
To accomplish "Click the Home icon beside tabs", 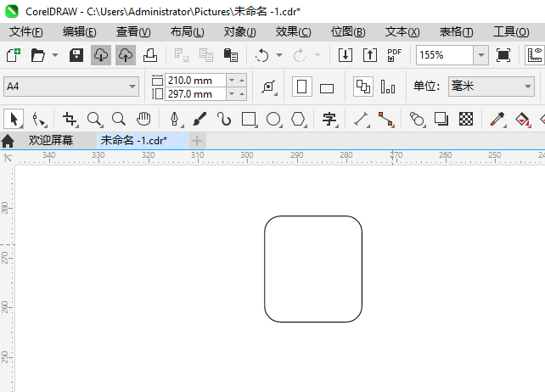I will [8, 141].
